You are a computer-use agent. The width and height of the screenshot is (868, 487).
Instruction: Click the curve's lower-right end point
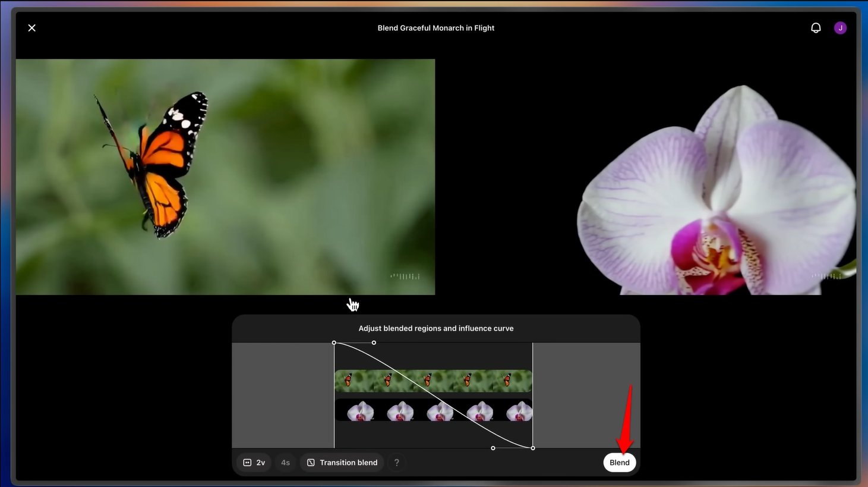point(533,448)
